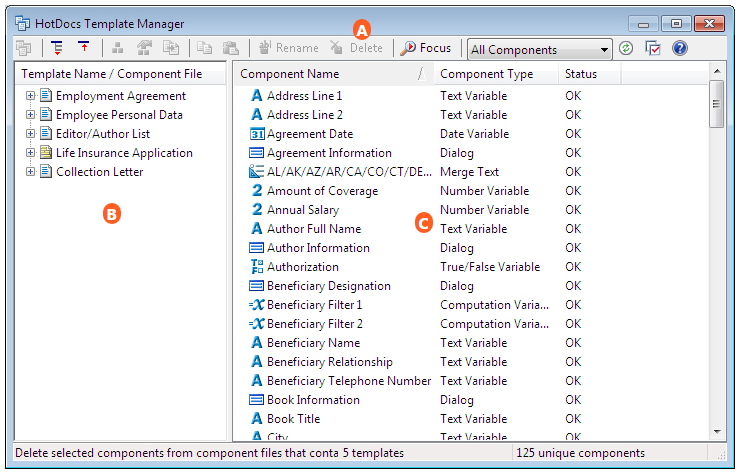Open Help with the question mark icon
The height and width of the screenshot is (475, 744).
(x=680, y=48)
